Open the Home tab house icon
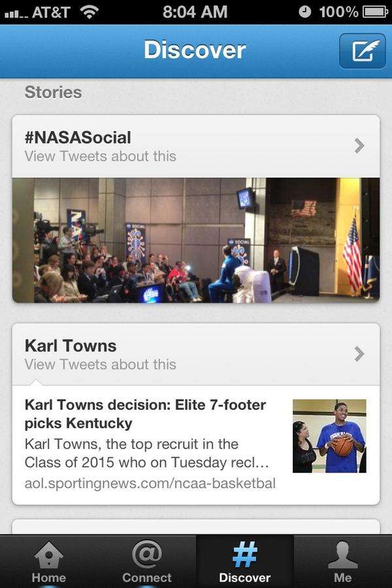Viewport: 392px width, 588px height. coord(49,555)
